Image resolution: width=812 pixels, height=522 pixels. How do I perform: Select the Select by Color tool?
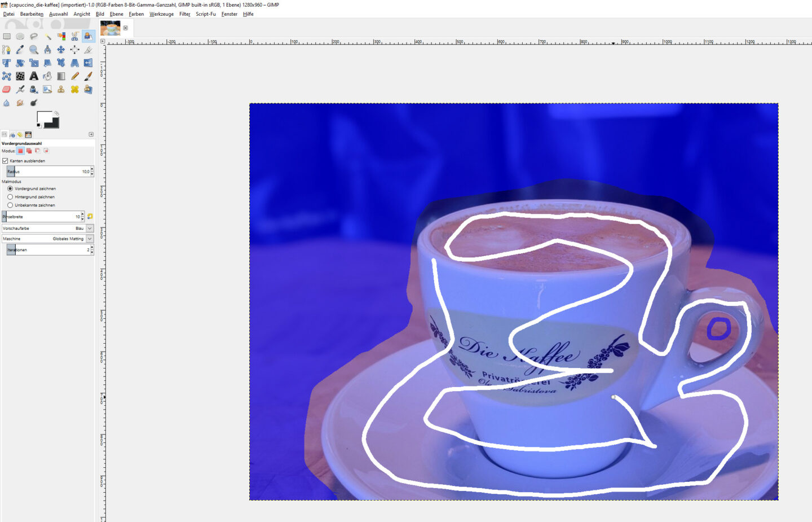61,36
